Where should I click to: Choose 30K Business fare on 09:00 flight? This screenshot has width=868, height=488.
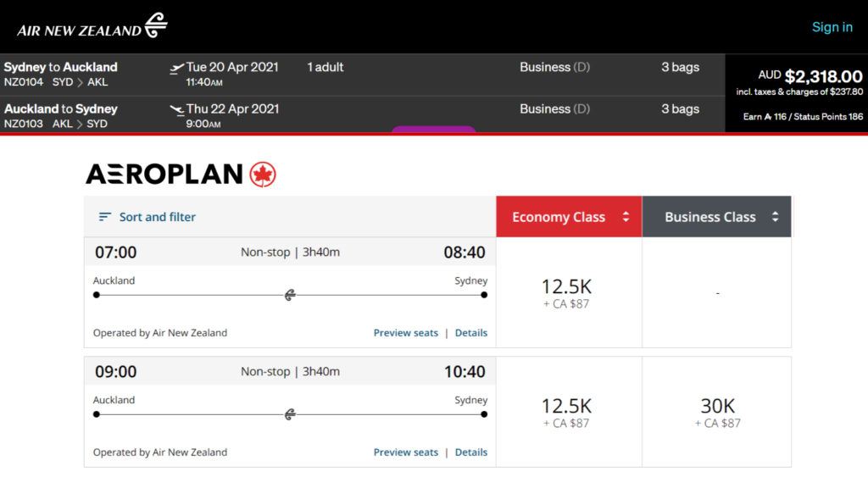pos(717,413)
